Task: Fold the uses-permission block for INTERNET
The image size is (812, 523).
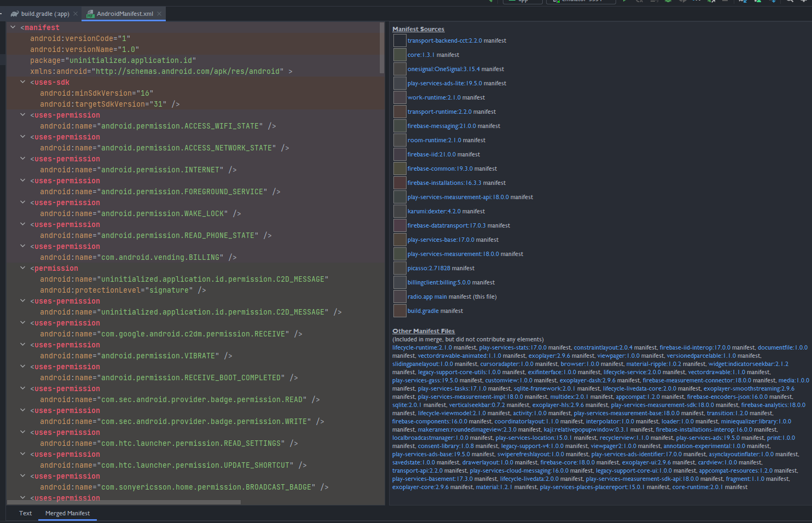Action: pyautogui.click(x=22, y=158)
